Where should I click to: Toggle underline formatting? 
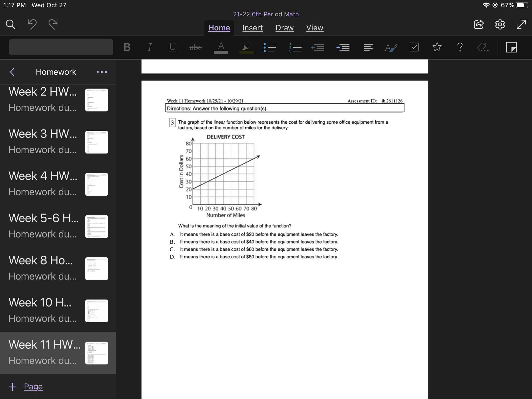point(172,47)
